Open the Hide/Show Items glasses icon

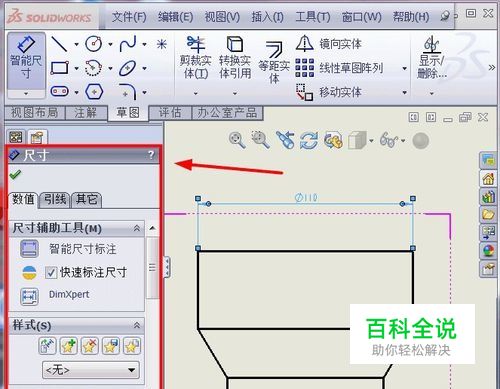[x=389, y=140]
